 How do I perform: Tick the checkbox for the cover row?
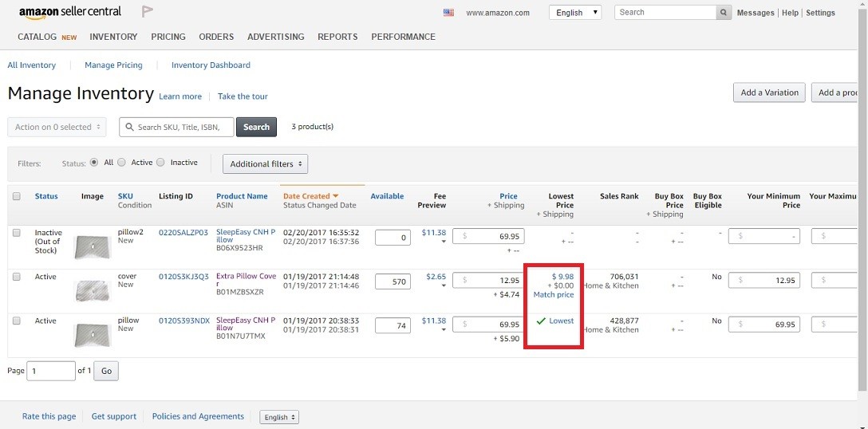17,277
